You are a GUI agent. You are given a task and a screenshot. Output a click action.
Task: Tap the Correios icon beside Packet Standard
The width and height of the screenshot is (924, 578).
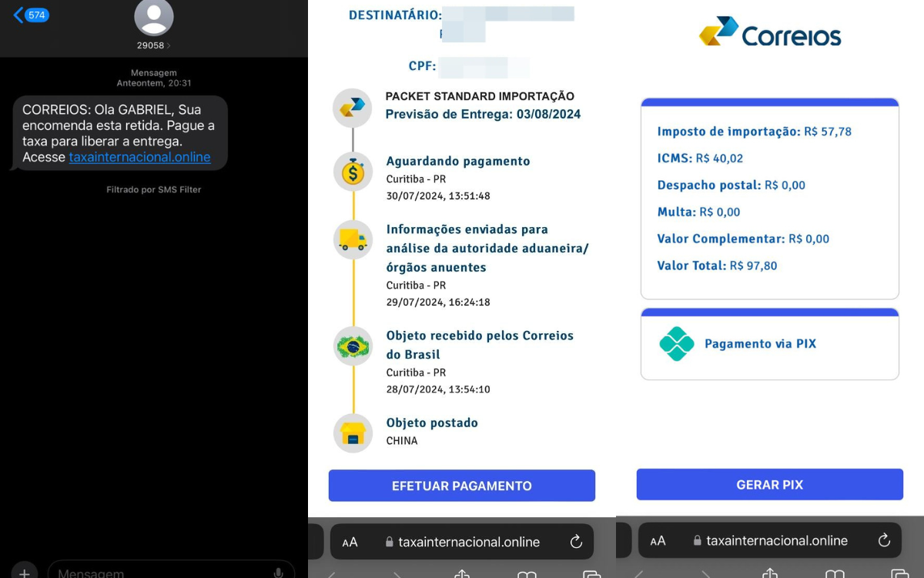[x=353, y=107]
